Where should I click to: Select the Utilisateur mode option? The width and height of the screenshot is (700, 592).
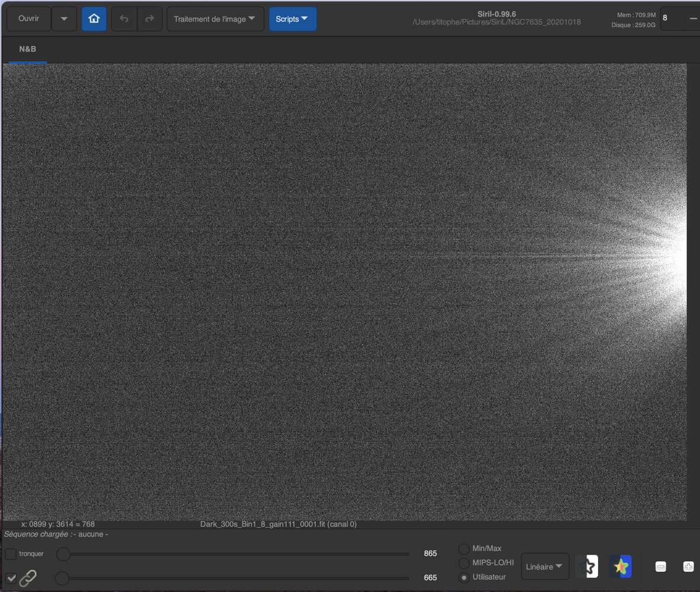[x=464, y=577]
